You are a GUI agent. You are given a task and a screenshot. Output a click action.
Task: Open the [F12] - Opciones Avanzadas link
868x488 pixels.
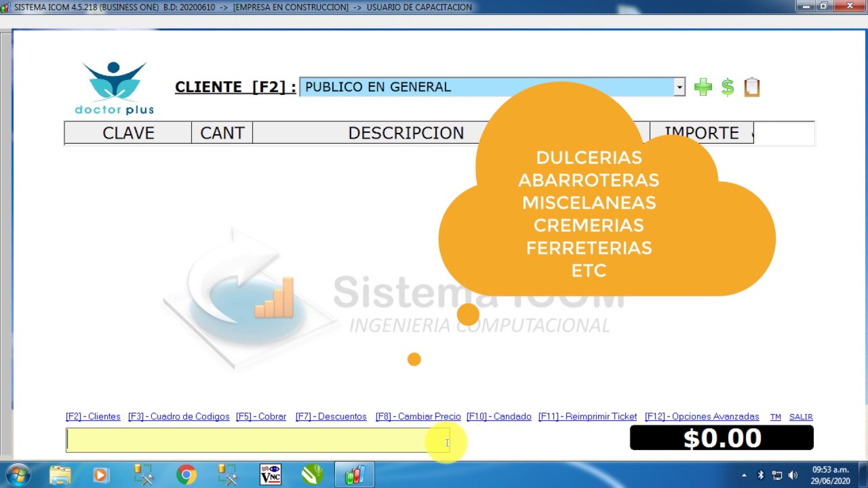click(702, 417)
